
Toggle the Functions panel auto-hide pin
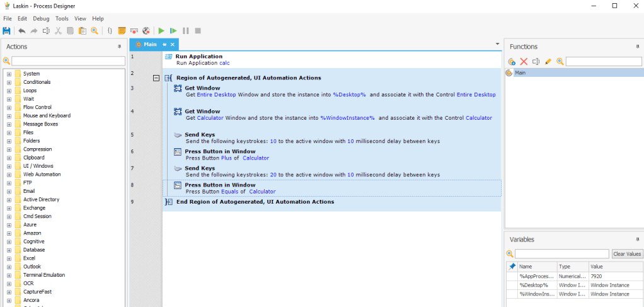click(x=637, y=47)
